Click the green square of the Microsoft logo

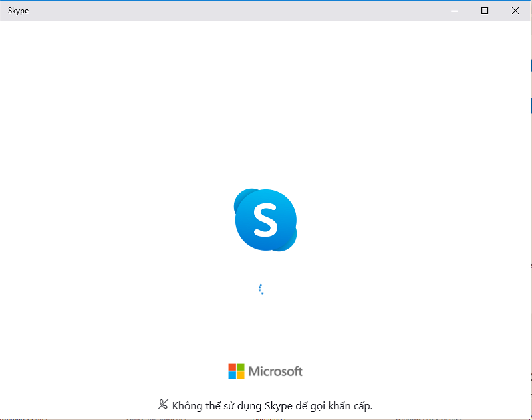[x=241, y=366]
